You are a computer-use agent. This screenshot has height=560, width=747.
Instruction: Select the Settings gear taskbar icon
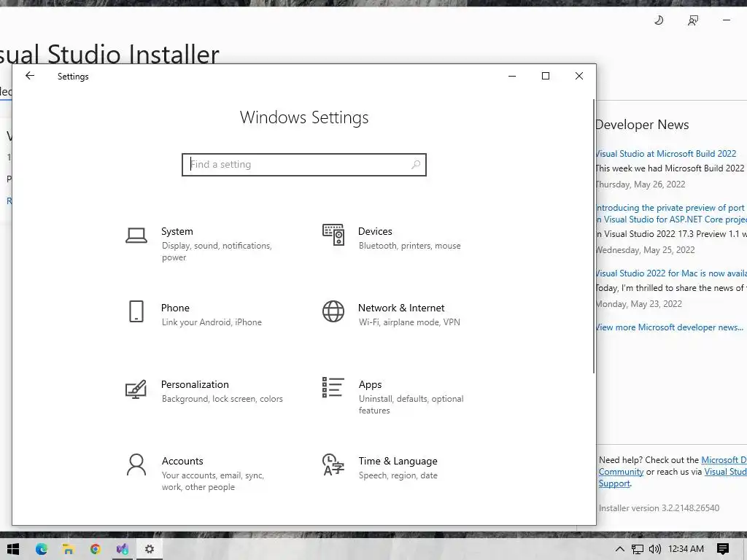pyautogui.click(x=150, y=549)
